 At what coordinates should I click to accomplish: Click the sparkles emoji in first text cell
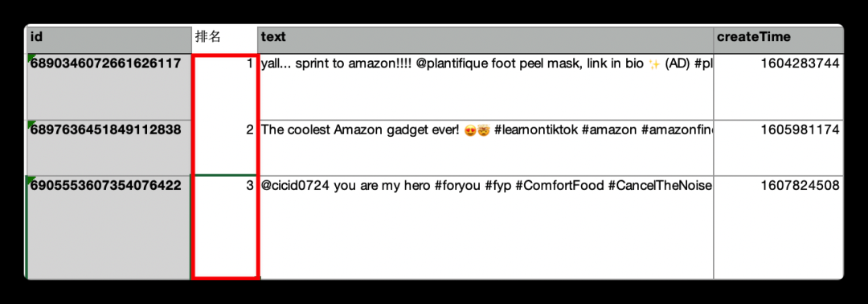(x=653, y=64)
